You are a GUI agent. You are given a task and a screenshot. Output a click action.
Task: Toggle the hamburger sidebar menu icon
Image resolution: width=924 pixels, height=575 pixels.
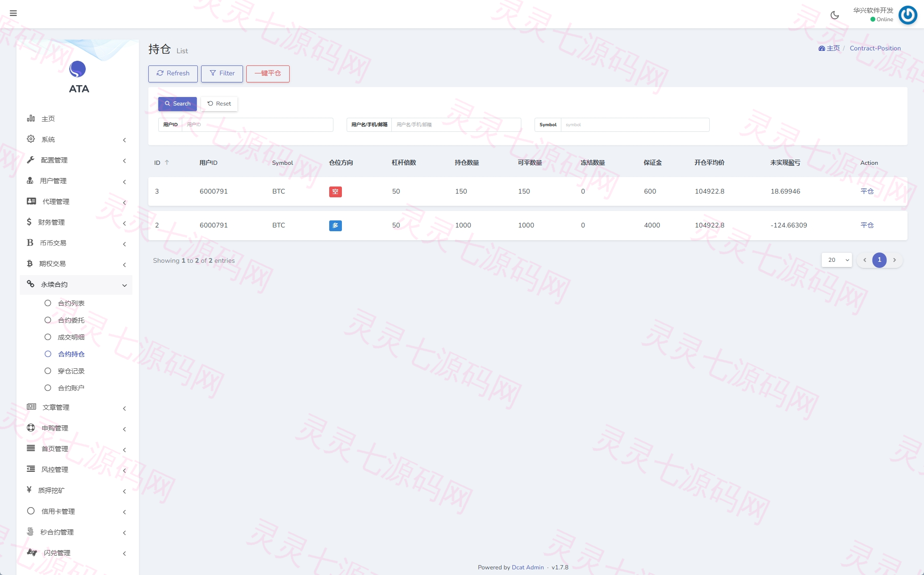point(13,13)
